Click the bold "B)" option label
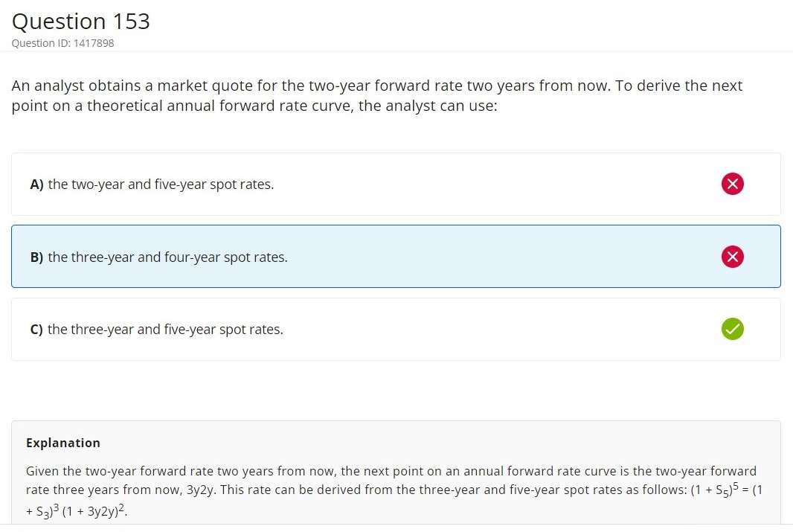793x532 pixels. 37,257
